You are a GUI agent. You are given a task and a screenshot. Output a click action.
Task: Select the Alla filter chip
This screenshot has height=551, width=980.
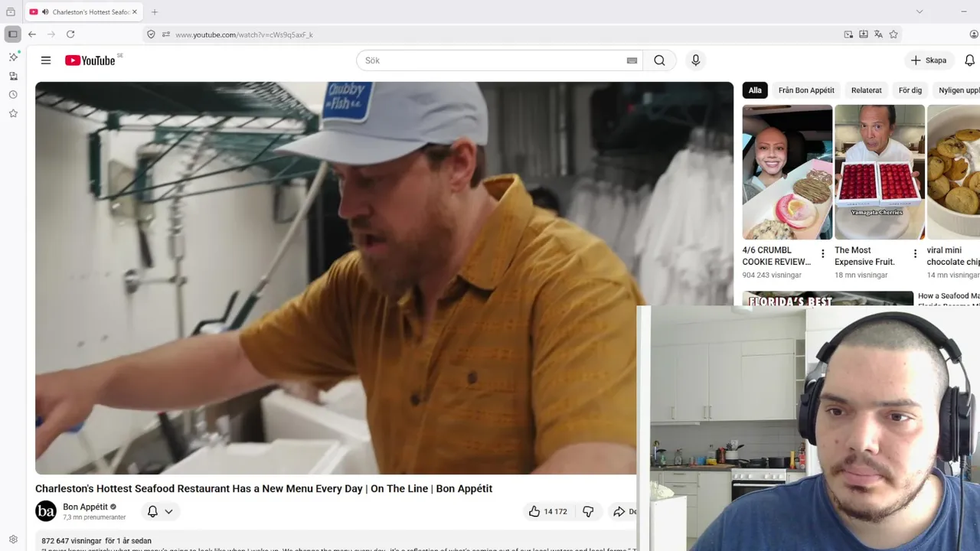pos(755,90)
